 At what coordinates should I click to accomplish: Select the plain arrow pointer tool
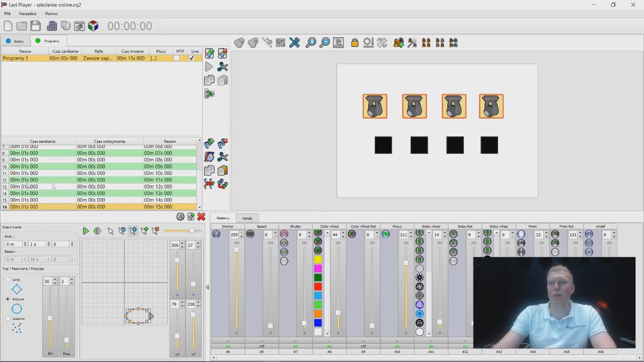(110, 231)
